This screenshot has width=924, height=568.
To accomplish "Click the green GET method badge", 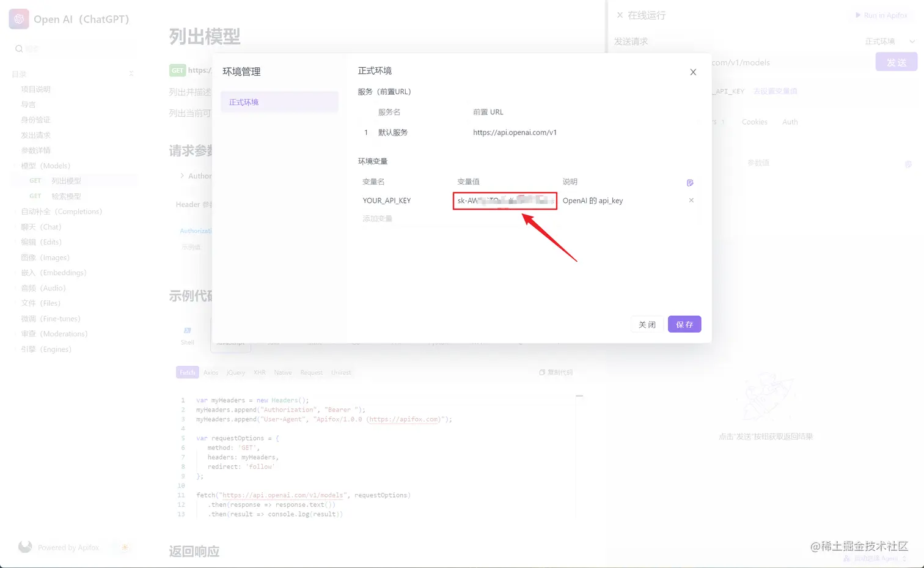I will pyautogui.click(x=177, y=70).
